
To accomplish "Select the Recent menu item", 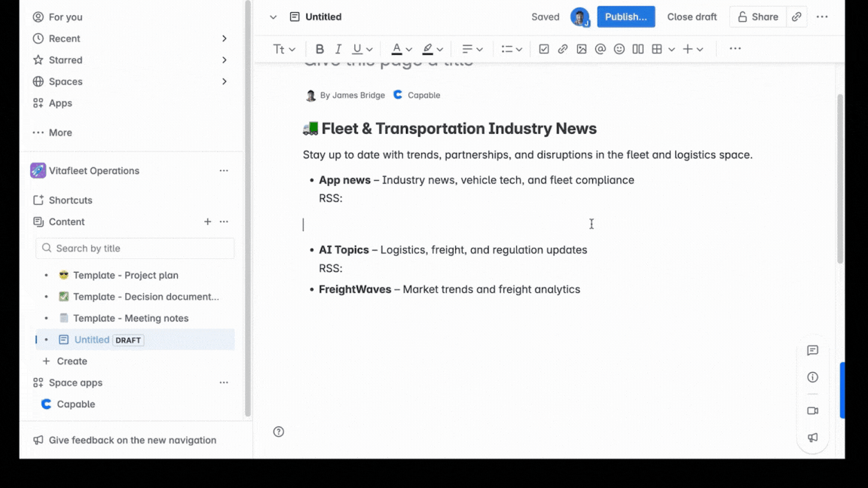I will (x=64, y=38).
